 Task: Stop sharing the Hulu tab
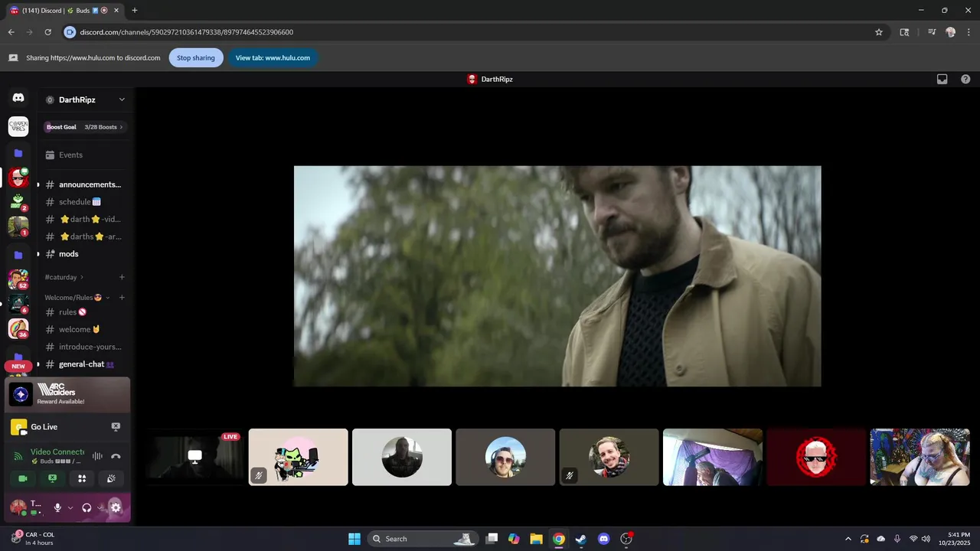coord(196,57)
